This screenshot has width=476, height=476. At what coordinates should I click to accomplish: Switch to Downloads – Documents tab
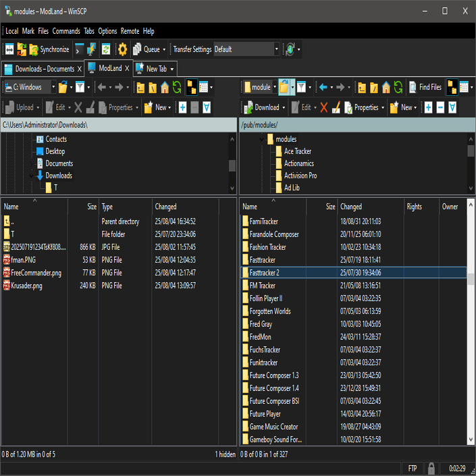pyautogui.click(x=43, y=69)
